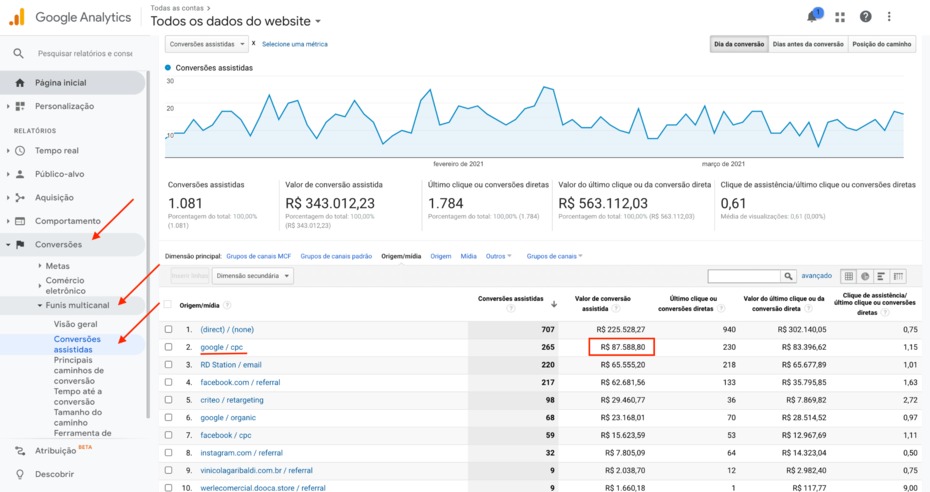Tick the RD Station / email checkbox

[168, 365]
